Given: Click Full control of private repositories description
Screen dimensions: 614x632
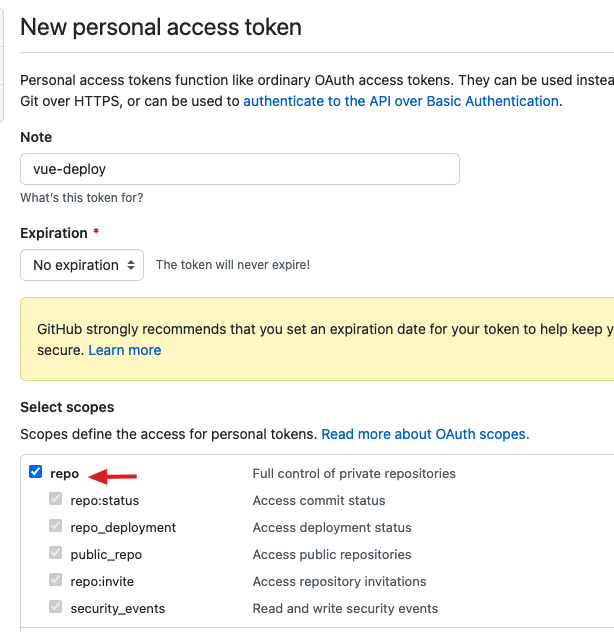Looking at the screenshot, I should pyautogui.click(x=354, y=473).
